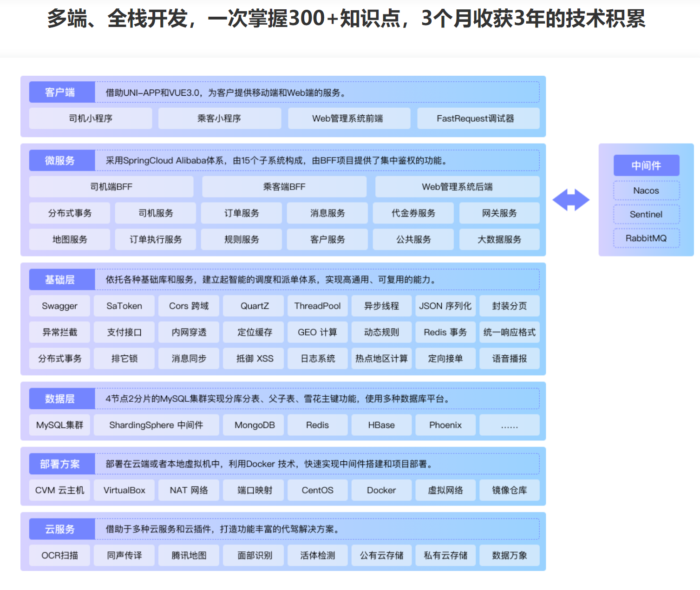Image resolution: width=700 pixels, height=590 pixels.
Task: Click the 基础层 section header
Action: pyautogui.click(x=62, y=279)
